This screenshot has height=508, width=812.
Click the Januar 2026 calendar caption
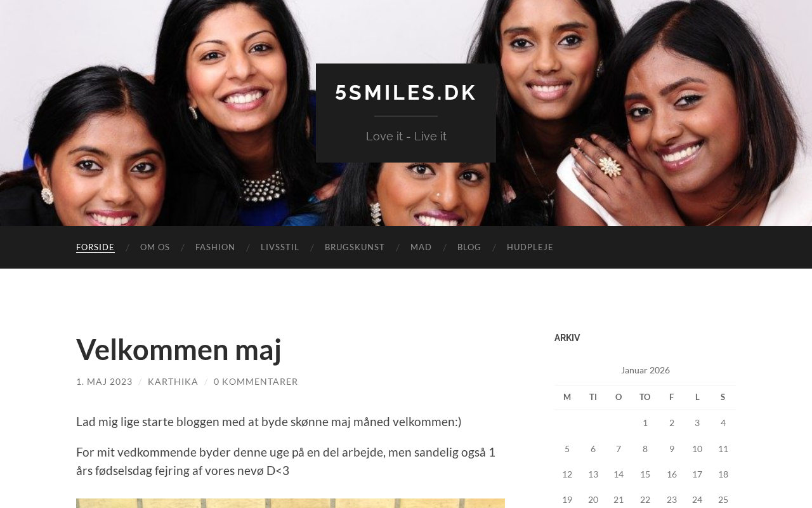pos(645,370)
